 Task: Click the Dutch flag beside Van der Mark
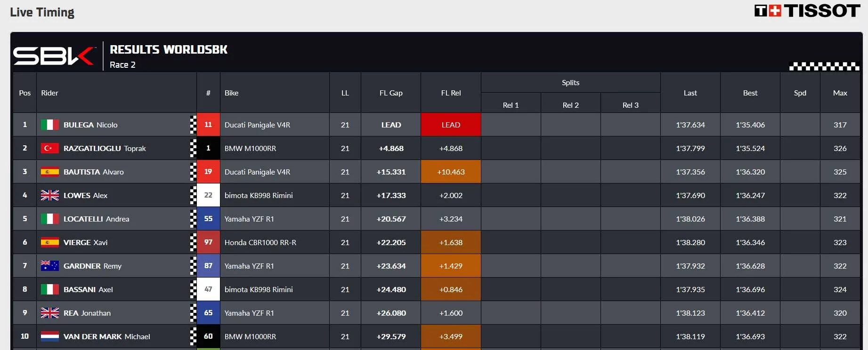click(x=49, y=336)
